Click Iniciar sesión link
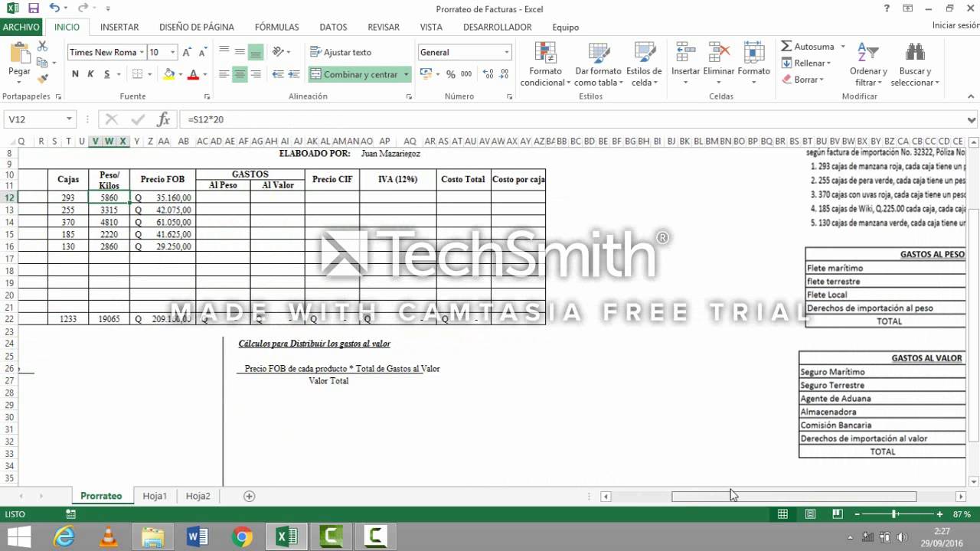 tap(955, 25)
